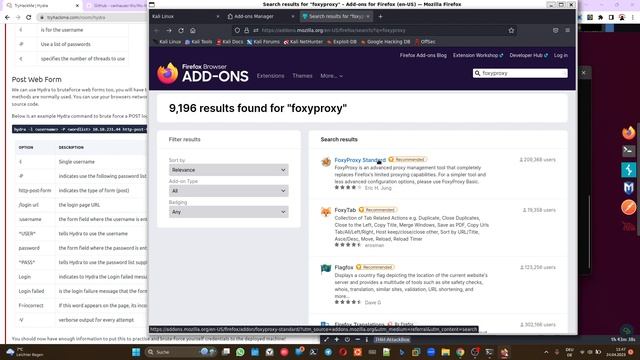The image size is (640, 360).
Task: Open File Explorer from the Windows taskbar
Action: pyautogui.click(x=445, y=352)
